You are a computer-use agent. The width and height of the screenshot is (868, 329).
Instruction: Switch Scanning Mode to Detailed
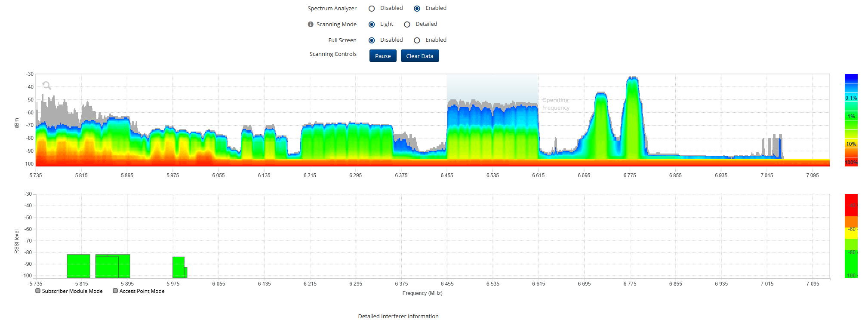407,25
